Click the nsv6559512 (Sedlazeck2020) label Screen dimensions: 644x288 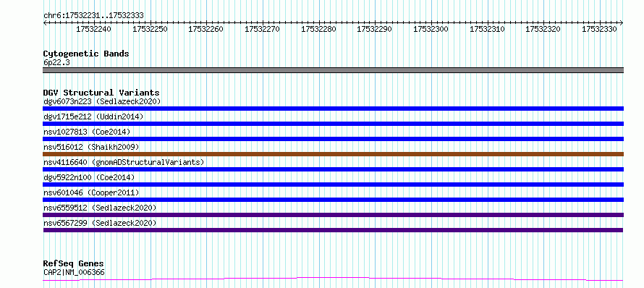tap(100, 208)
